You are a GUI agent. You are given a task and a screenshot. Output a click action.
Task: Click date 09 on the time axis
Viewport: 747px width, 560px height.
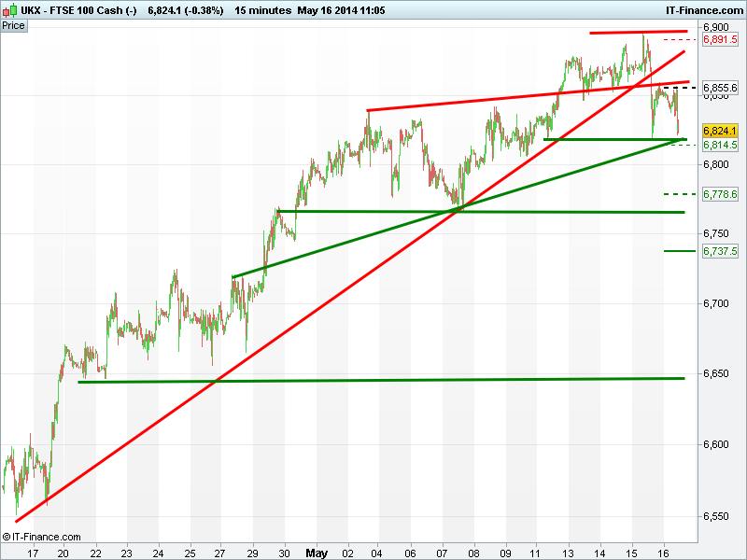(x=505, y=552)
